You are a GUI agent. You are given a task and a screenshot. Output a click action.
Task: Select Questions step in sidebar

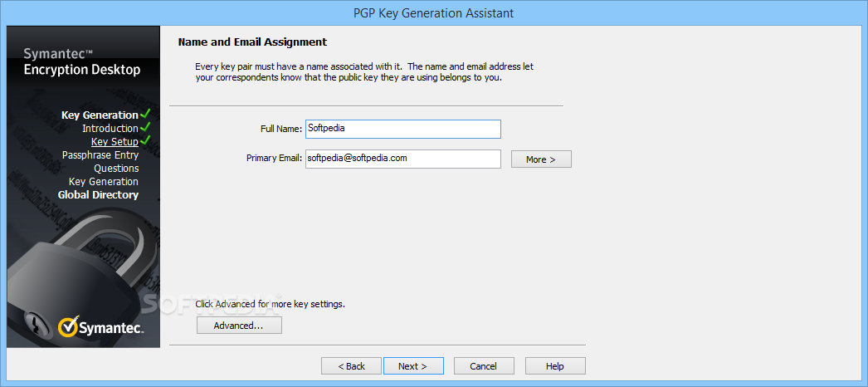(x=116, y=169)
